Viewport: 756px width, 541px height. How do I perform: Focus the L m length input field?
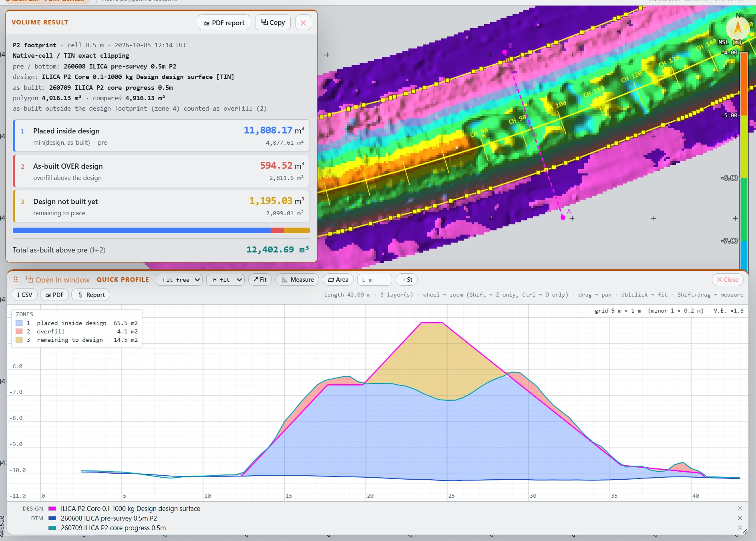pyautogui.click(x=374, y=280)
